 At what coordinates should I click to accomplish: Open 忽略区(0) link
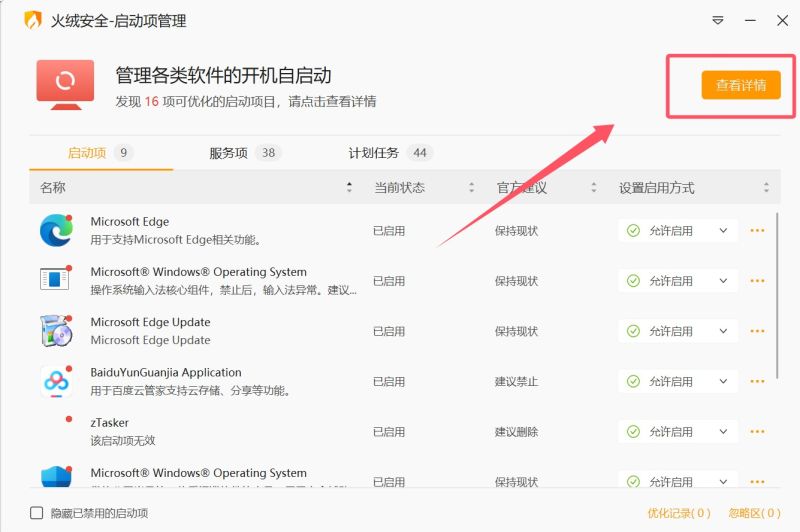coord(754,513)
